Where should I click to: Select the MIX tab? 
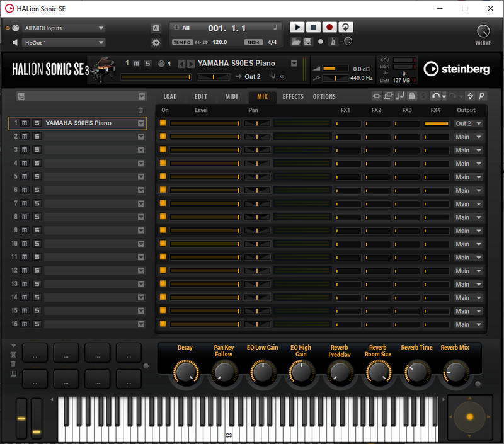point(263,97)
